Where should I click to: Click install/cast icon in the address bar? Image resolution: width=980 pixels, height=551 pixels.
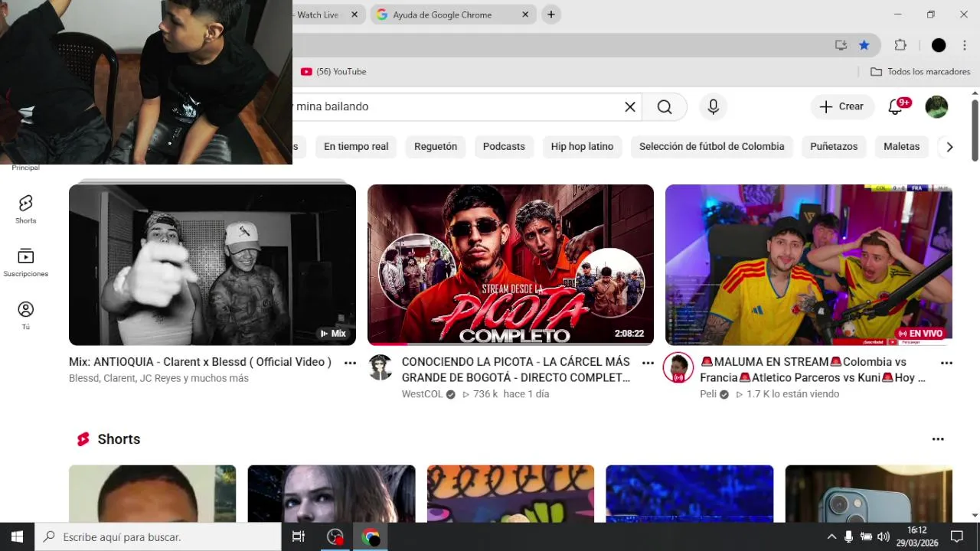point(841,45)
